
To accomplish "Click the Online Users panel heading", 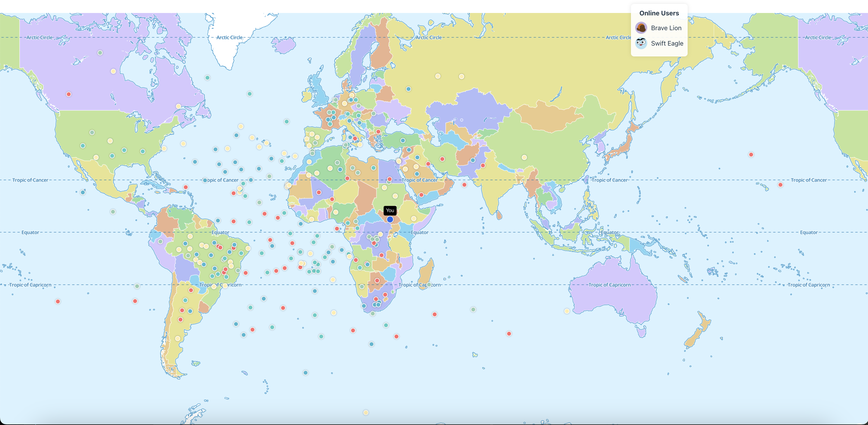I will 659,13.
